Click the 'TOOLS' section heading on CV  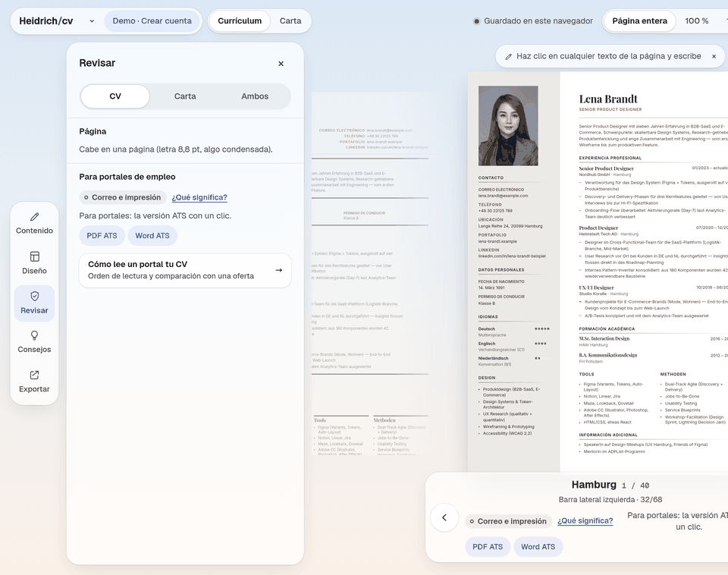tap(586, 374)
